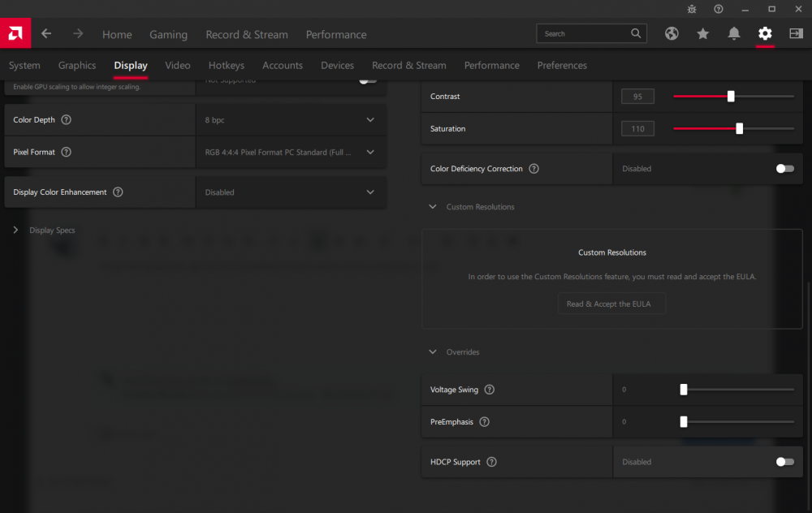Click the Saturation slider handle
The image size is (812, 513).
point(739,129)
